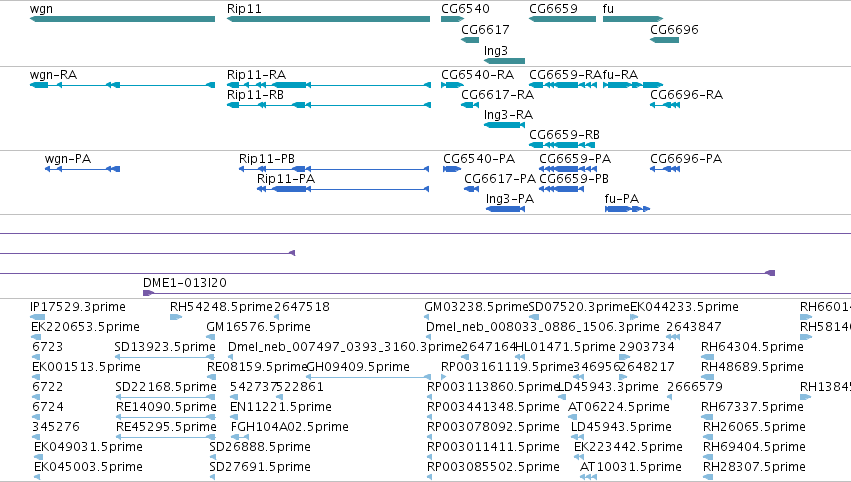Select the EK223442.5prime EST label

(628, 448)
